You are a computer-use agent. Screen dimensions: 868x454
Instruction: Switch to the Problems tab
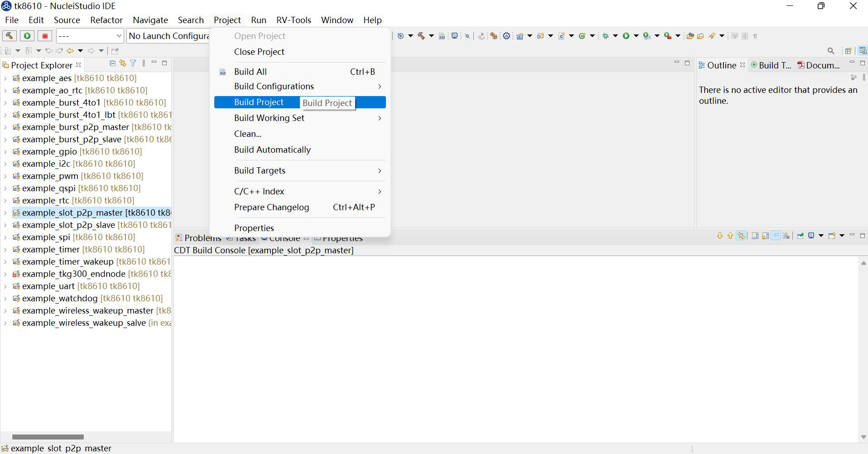(198, 238)
